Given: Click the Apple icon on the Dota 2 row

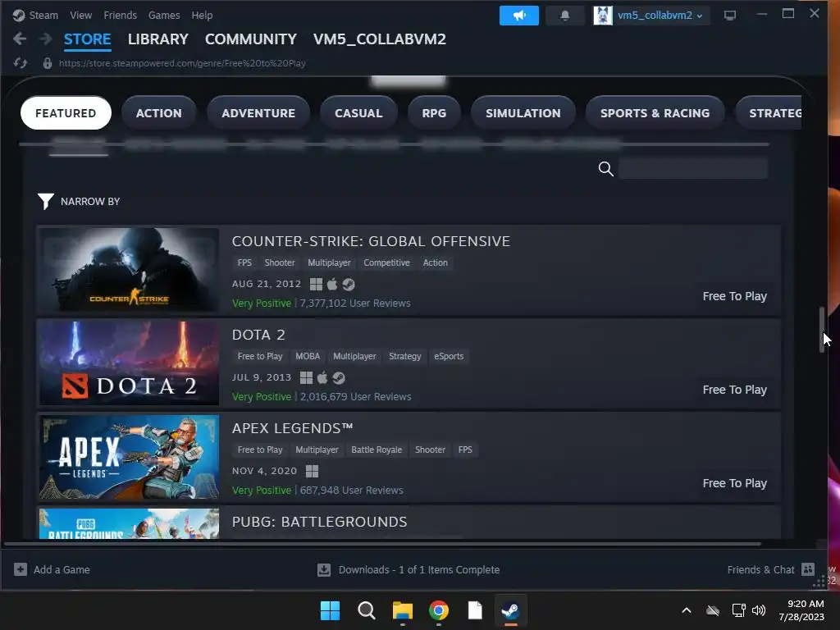Looking at the screenshot, I should 322,377.
